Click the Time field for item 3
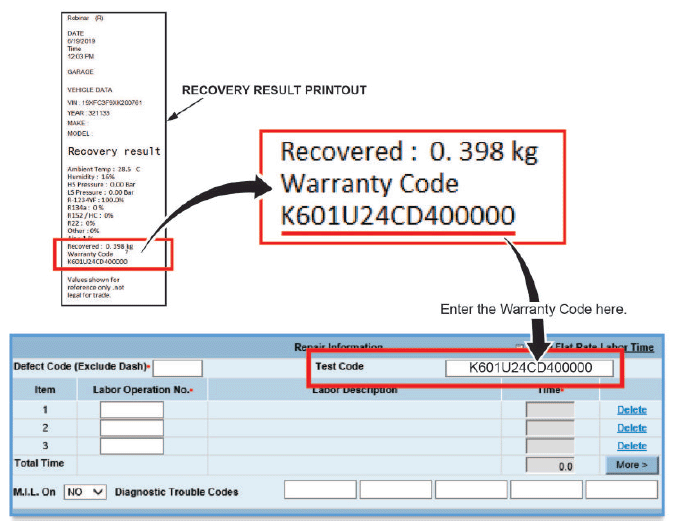The image size is (678, 530). click(x=550, y=446)
